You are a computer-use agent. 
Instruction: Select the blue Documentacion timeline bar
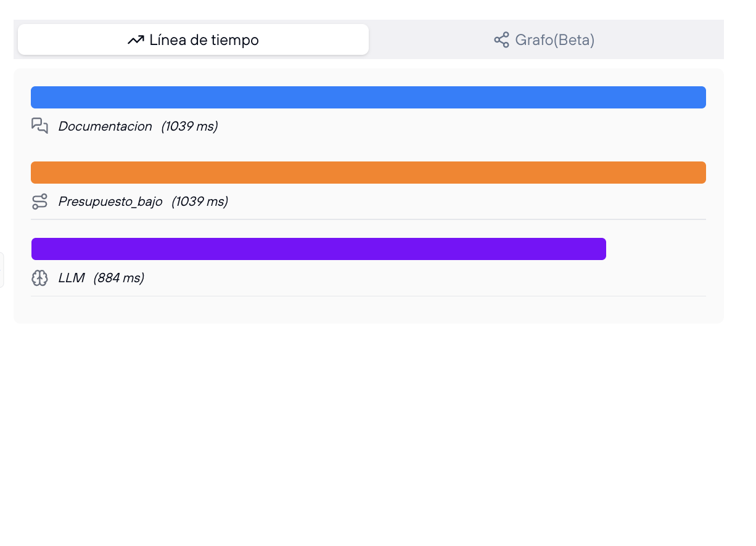tap(368, 97)
